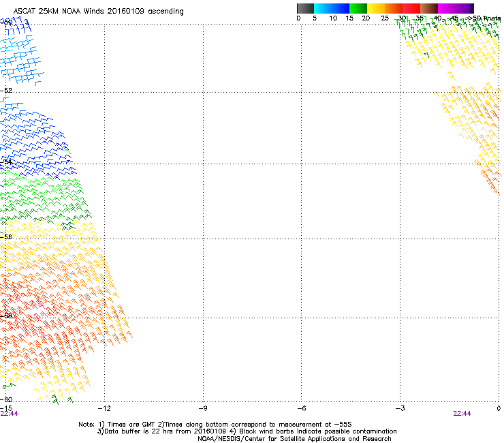Click the orange 25-30 knots legend segment
Image resolution: width=504 pixels, height=443 pixels.
coord(394,8)
